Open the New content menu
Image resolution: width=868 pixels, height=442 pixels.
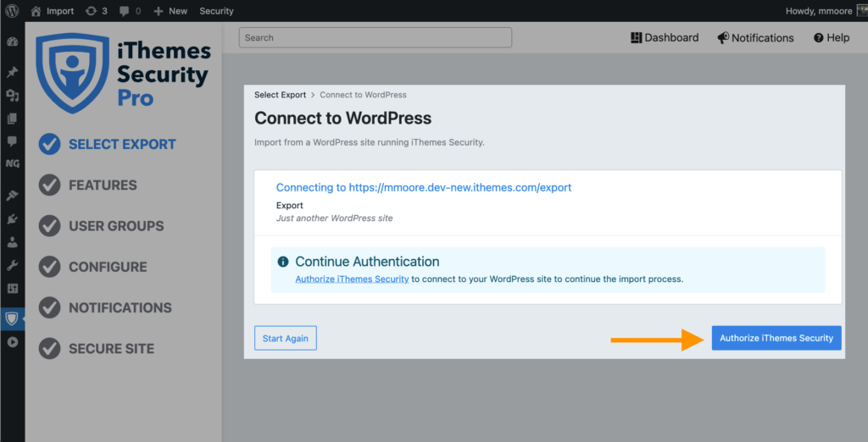click(170, 11)
